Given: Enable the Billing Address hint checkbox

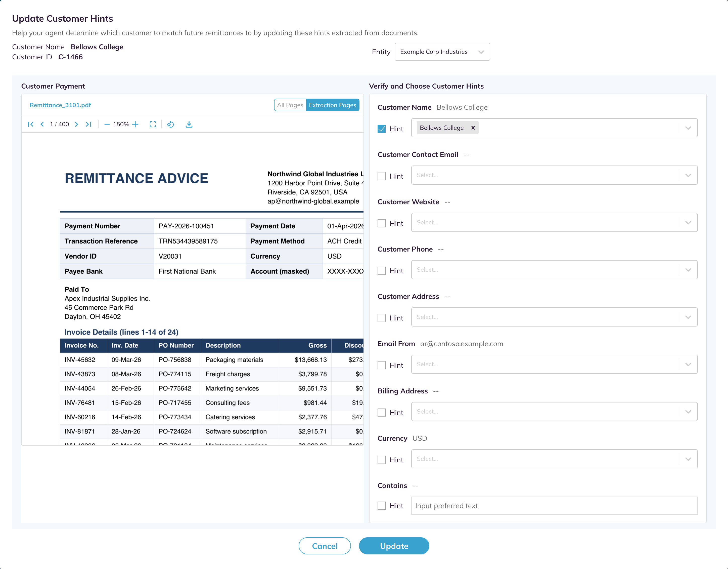Looking at the screenshot, I should [x=381, y=413].
